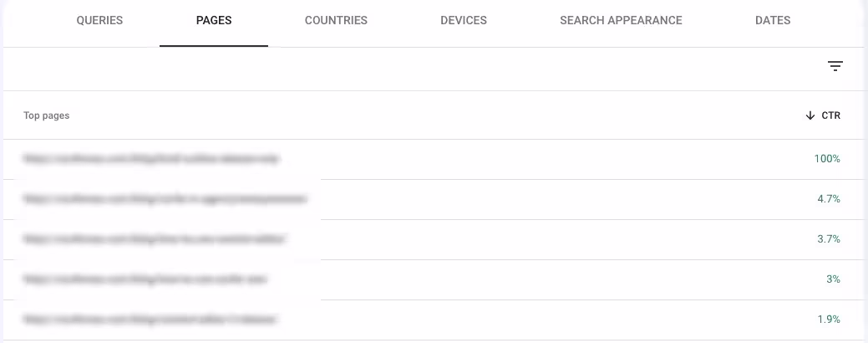Screen dimensions: 868x343
Task: Click the 100% CTR value
Action: [827, 159]
